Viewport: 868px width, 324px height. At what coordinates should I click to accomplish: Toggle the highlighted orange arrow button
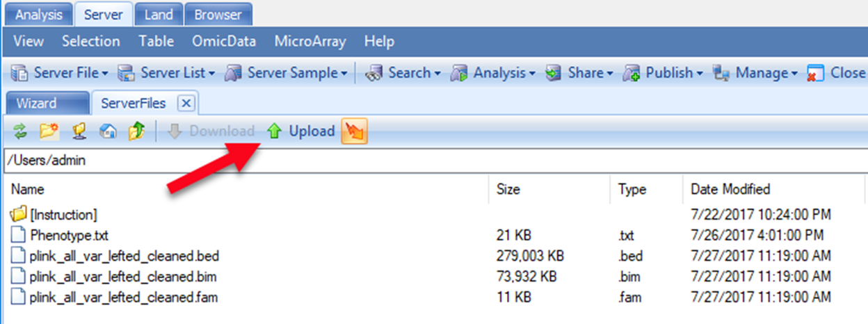point(355,131)
